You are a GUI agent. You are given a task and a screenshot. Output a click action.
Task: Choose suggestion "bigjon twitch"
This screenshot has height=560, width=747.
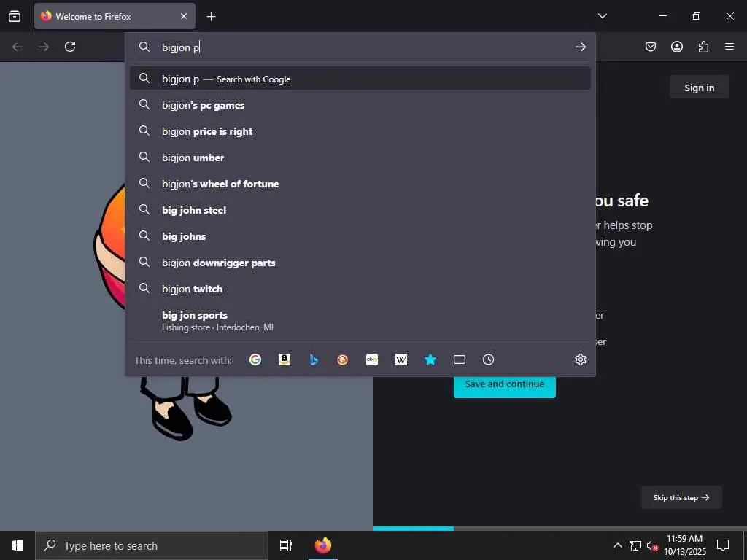(360, 289)
